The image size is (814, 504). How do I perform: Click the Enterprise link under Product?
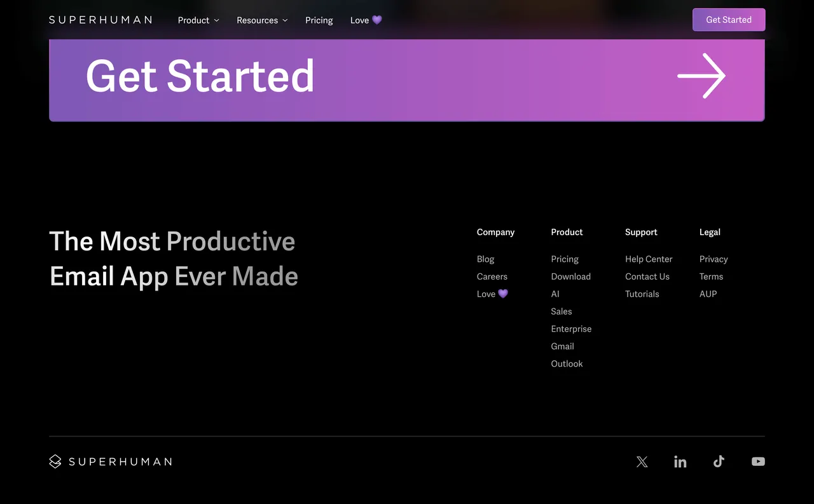571,329
